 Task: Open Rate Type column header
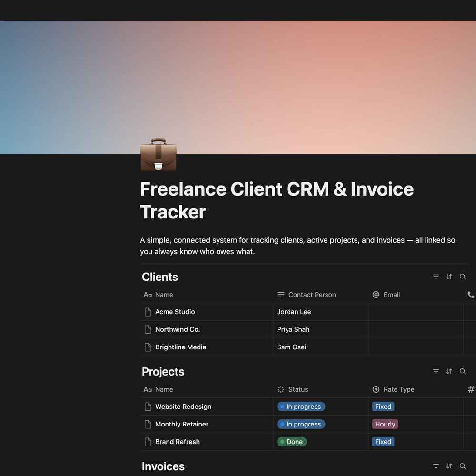[x=416, y=389]
